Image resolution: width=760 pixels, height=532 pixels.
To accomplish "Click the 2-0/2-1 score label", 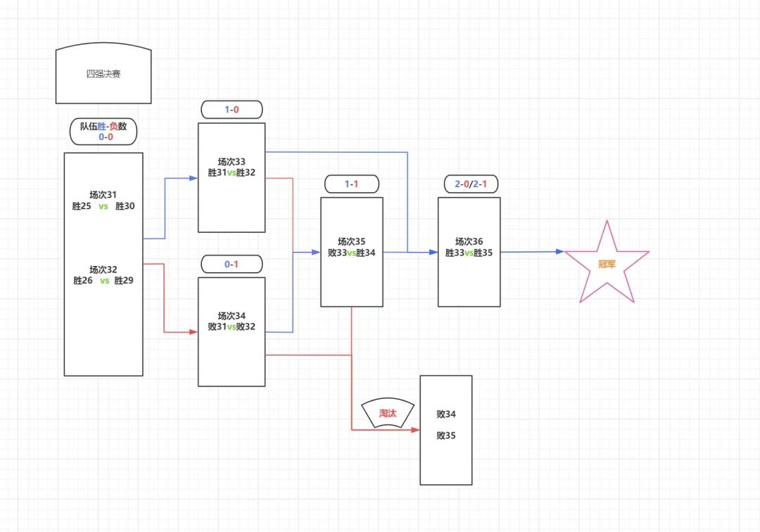I will [471, 184].
